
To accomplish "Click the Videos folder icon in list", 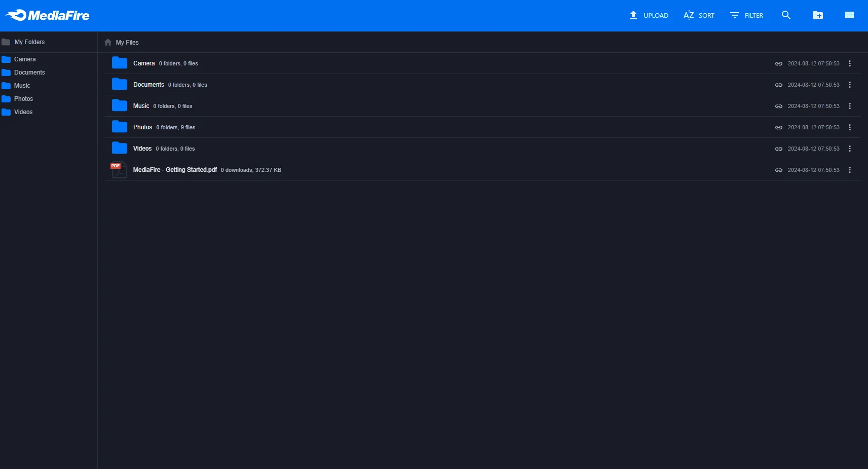I will (120, 148).
